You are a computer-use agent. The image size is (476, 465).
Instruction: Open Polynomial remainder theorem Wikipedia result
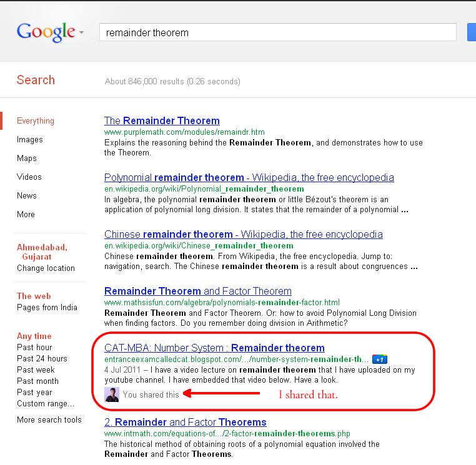(x=249, y=177)
